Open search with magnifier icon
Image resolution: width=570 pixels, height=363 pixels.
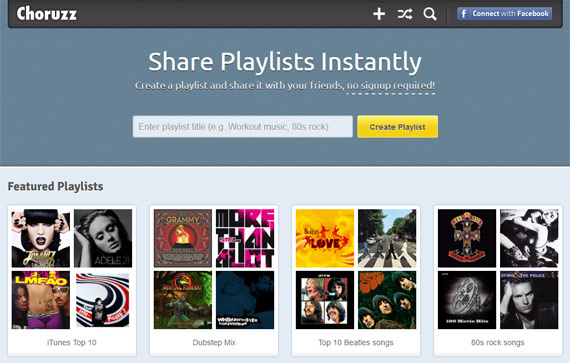430,14
